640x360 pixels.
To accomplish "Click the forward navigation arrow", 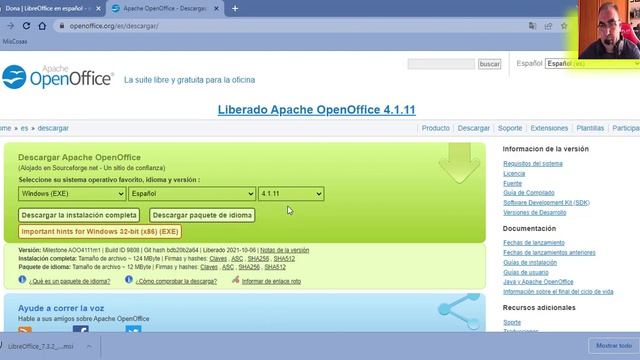I will (11, 26).
